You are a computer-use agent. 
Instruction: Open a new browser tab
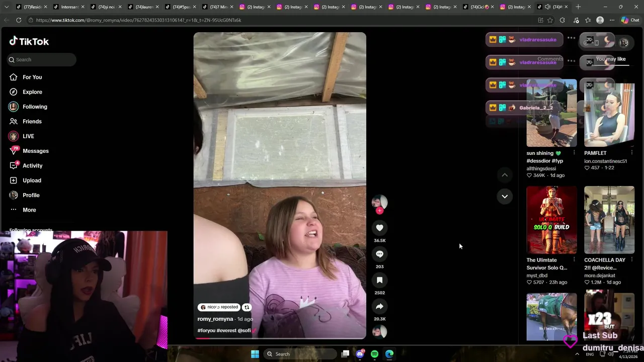coord(578,7)
